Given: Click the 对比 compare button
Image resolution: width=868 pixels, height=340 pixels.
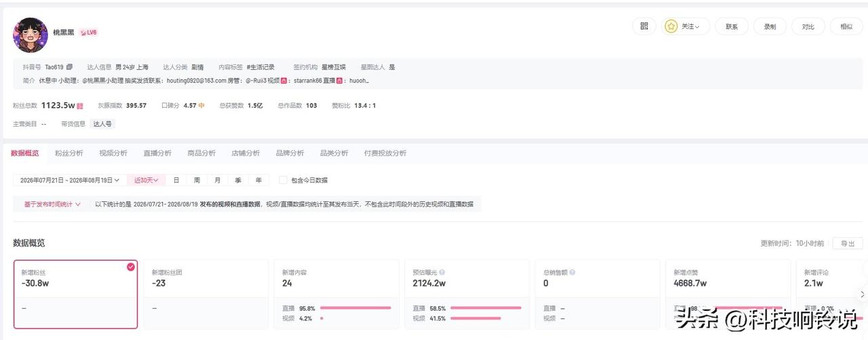Looking at the screenshot, I should (808, 26).
